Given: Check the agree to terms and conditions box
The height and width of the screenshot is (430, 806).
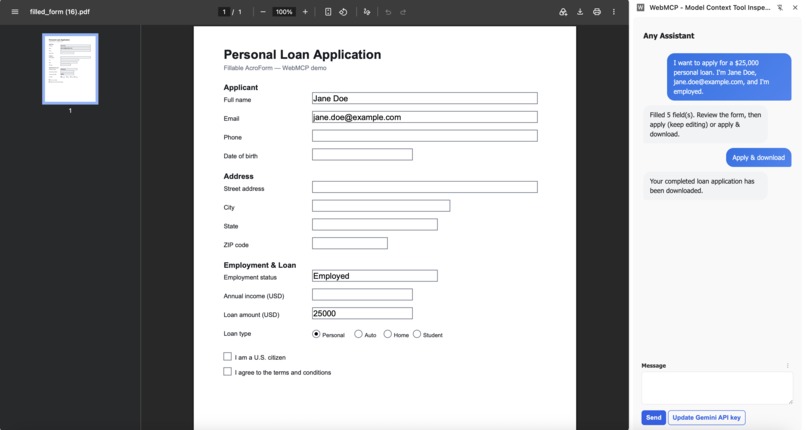Looking at the screenshot, I should (228, 371).
